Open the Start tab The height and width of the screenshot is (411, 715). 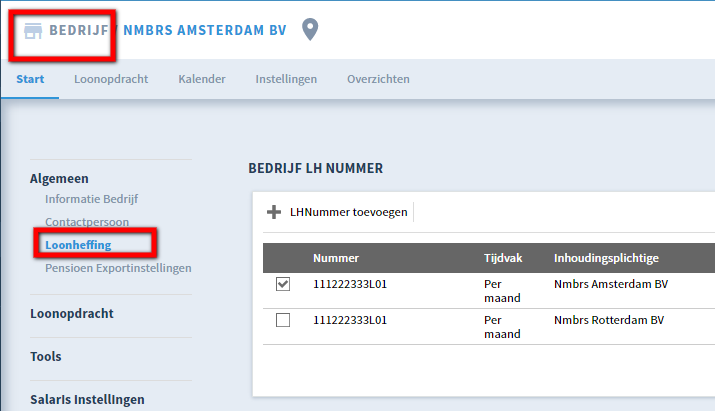pos(30,79)
